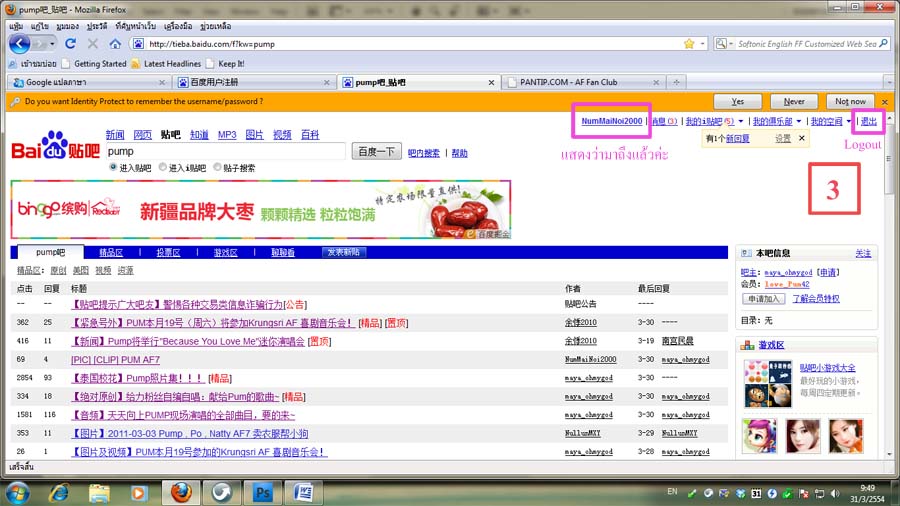Dismiss the Identity Protect notification bar
Screen dimensions: 900x506
(885, 102)
